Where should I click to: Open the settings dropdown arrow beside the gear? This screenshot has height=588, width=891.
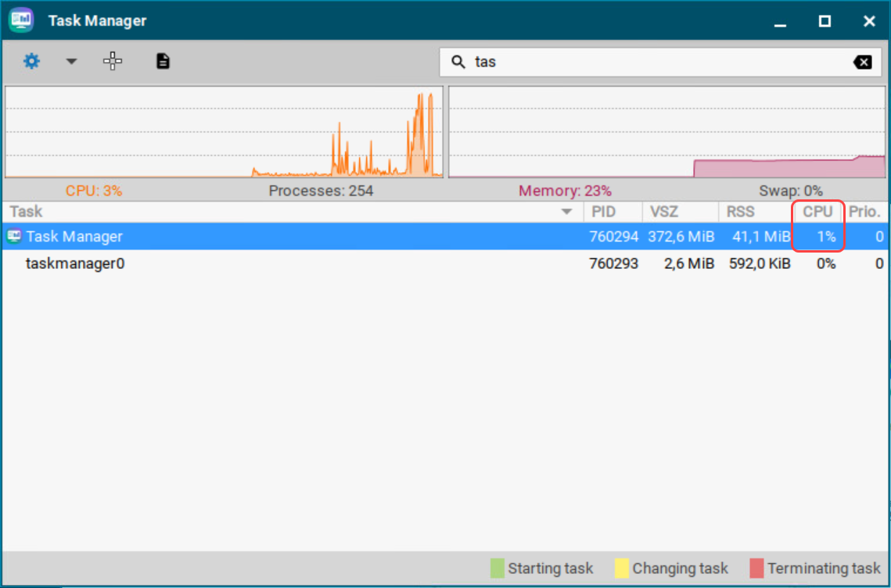pos(71,61)
